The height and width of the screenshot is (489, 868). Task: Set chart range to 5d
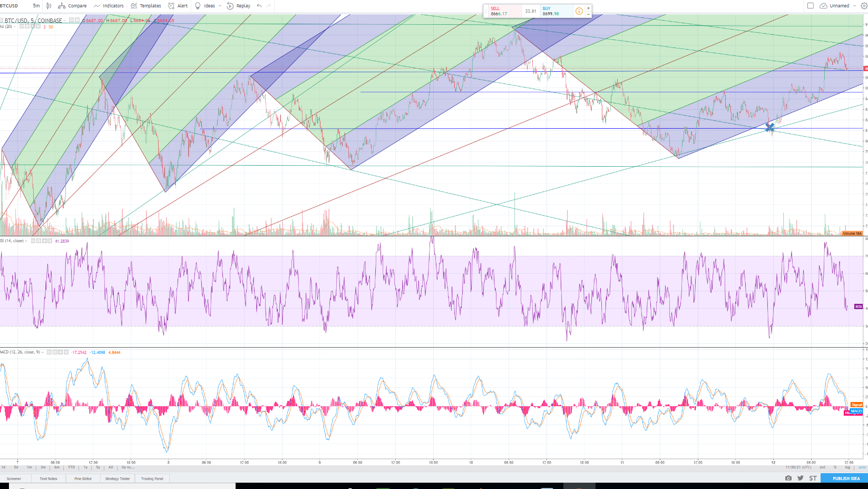tap(16, 467)
